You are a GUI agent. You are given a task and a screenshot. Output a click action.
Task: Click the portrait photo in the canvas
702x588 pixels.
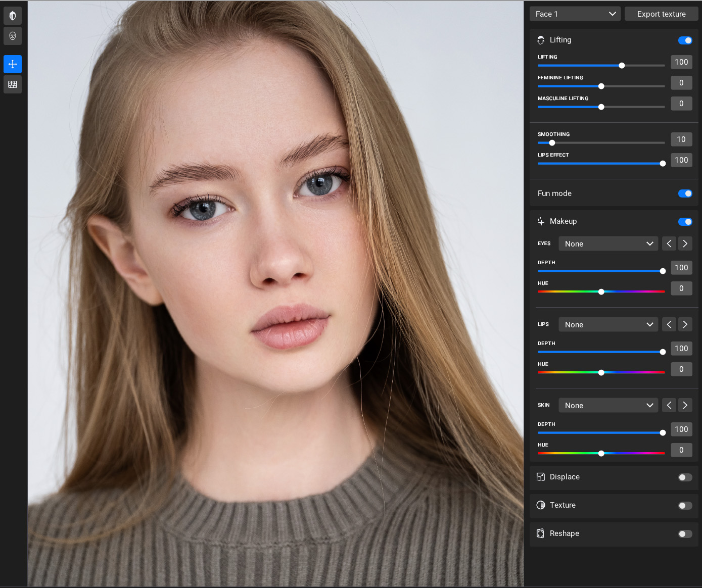click(x=275, y=293)
